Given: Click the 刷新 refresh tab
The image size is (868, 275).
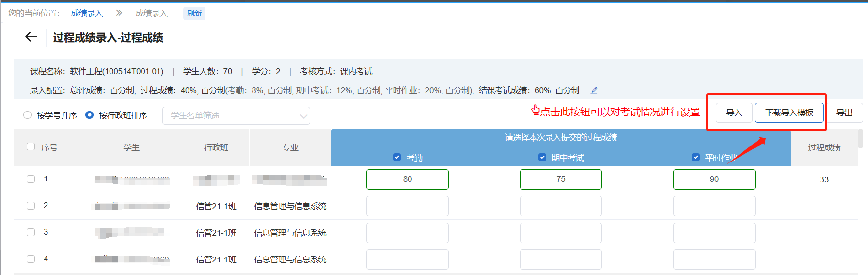Looking at the screenshot, I should click(194, 13).
